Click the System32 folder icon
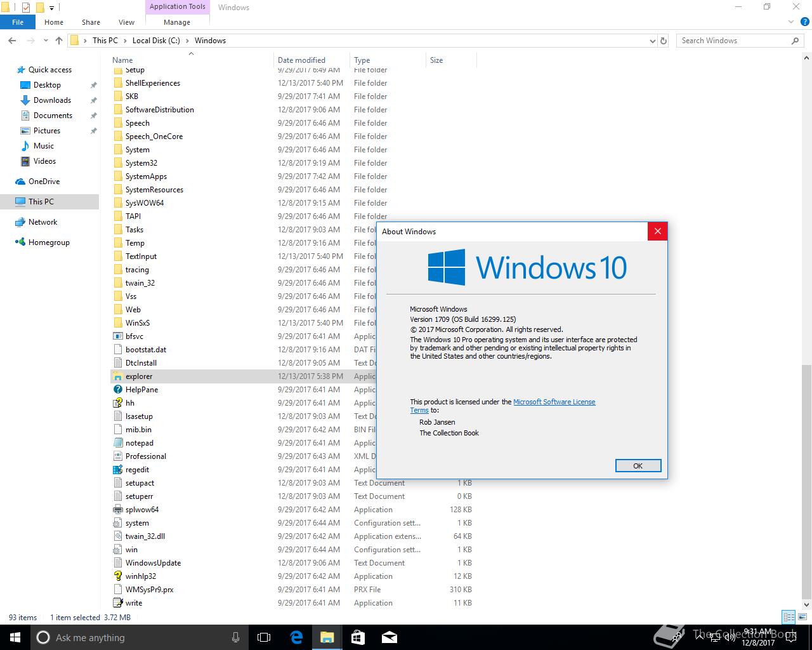The width and height of the screenshot is (812, 650). 117,163
